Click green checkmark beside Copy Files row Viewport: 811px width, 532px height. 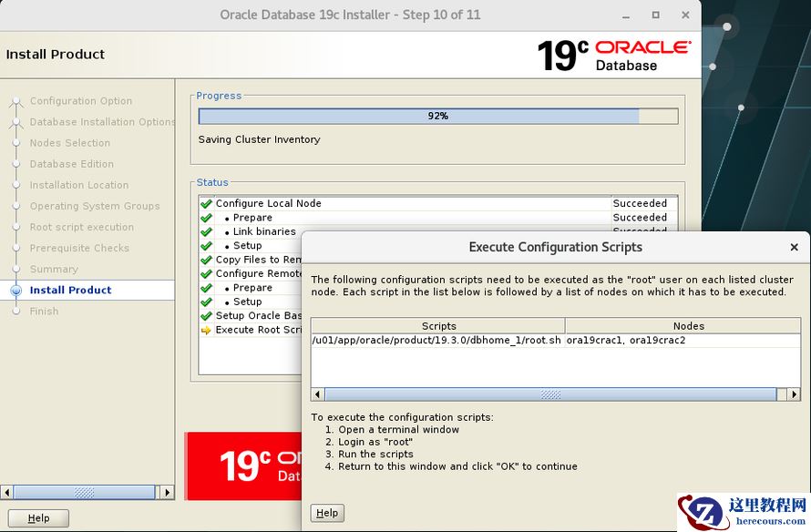point(206,260)
